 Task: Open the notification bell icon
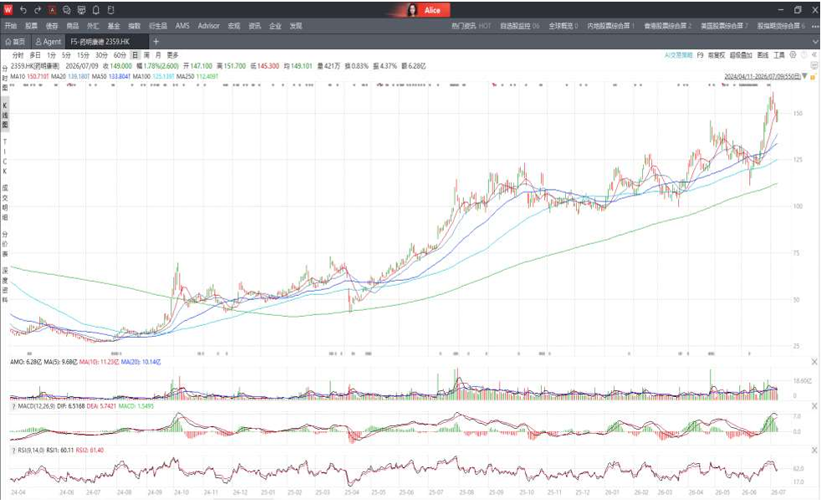coord(96,10)
